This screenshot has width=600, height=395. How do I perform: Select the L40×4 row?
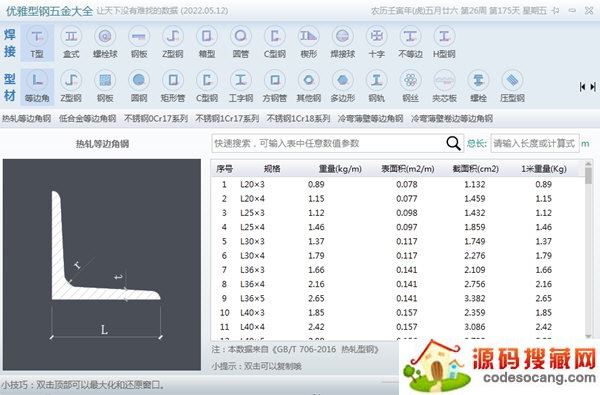click(398, 327)
